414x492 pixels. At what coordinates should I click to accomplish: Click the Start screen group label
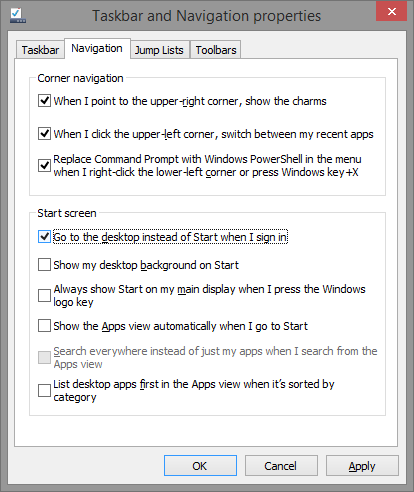click(67, 213)
